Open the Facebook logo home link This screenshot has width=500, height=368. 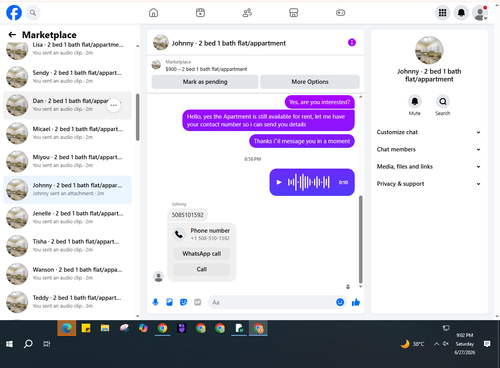coord(14,13)
